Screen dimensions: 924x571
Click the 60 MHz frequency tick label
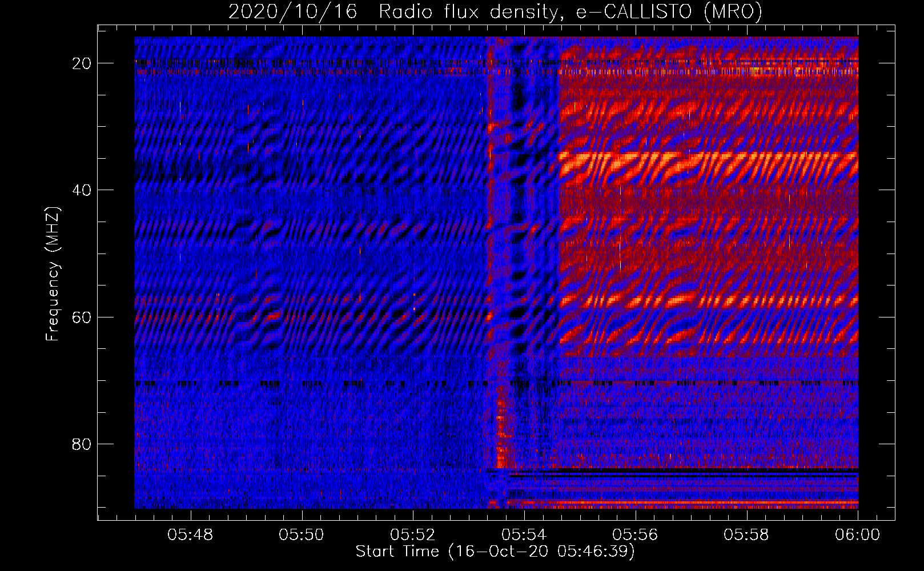[82, 317]
